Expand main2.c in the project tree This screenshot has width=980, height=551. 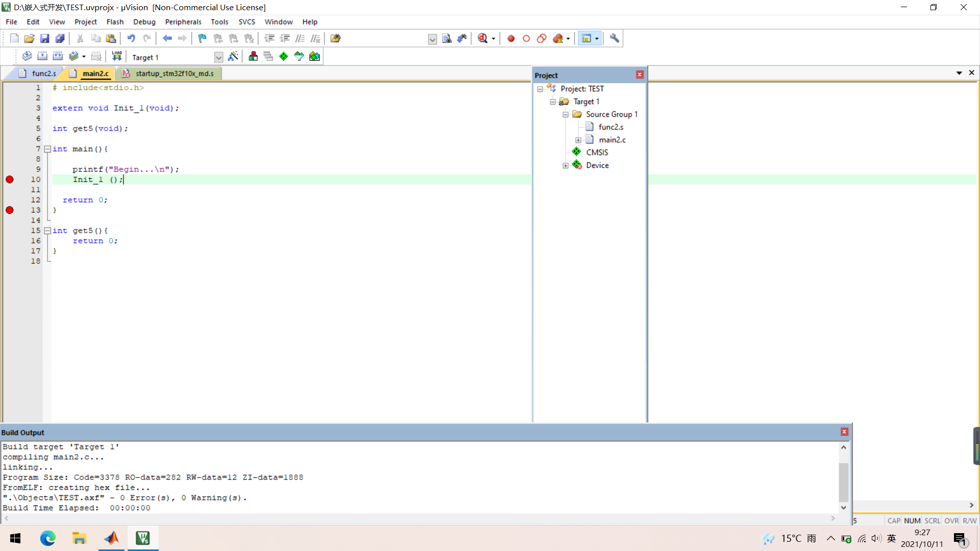pos(578,140)
